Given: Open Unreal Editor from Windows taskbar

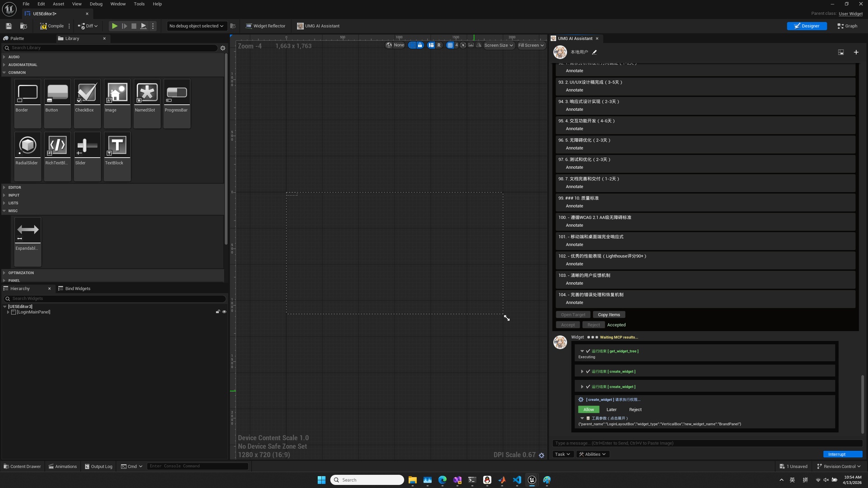Looking at the screenshot, I should point(532,480).
